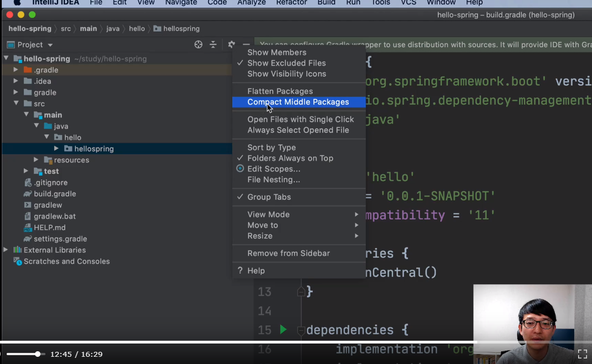This screenshot has height=364, width=592.
Task: Click the Collapse All icon in Project panel
Action: tap(213, 44)
